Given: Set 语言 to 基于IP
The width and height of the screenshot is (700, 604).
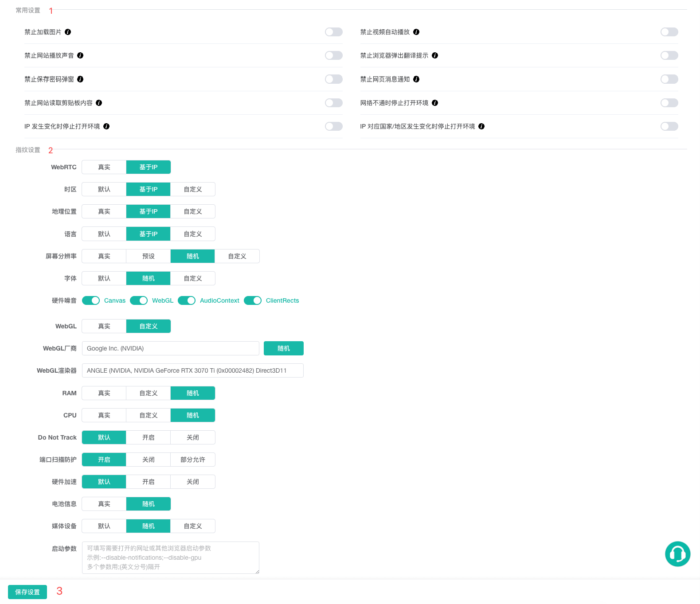Looking at the screenshot, I should (x=149, y=234).
